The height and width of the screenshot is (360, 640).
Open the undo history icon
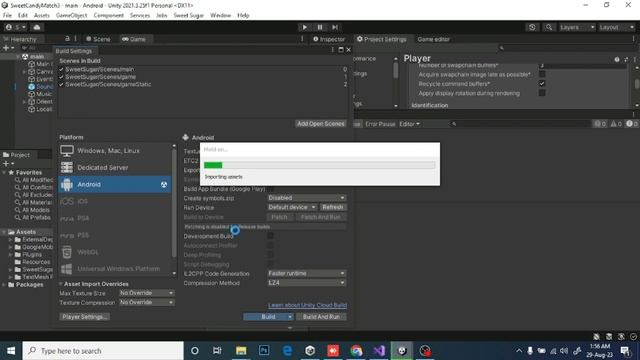tap(532, 27)
